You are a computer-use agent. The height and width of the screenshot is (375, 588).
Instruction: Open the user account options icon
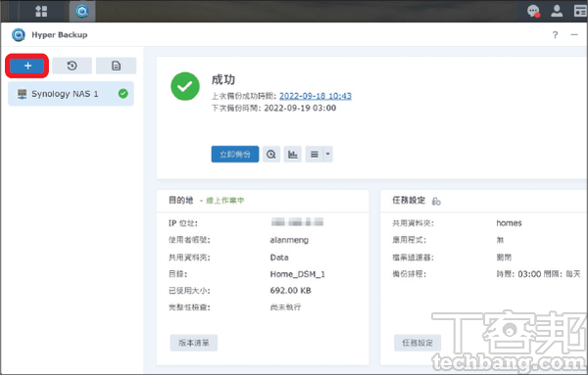pos(557,11)
